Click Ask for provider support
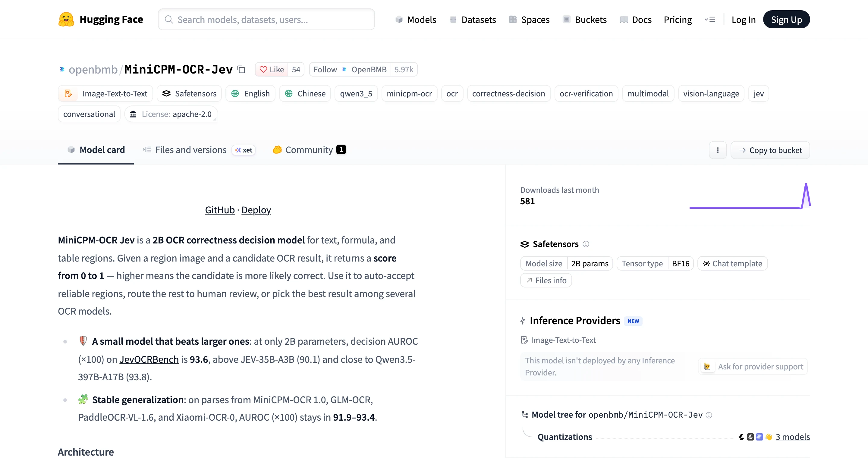868x458 pixels. [x=753, y=367]
